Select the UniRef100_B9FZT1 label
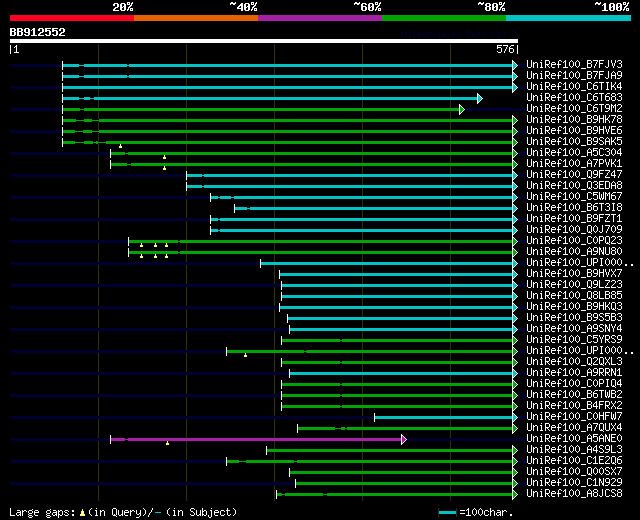 click(x=574, y=219)
